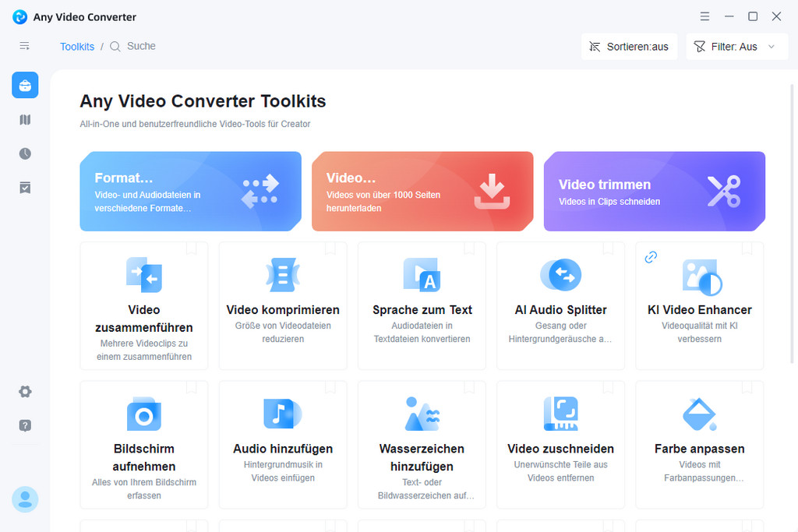The width and height of the screenshot is (798, 532).
Task: Open the format library icon in sidebar
Action: 25,119
